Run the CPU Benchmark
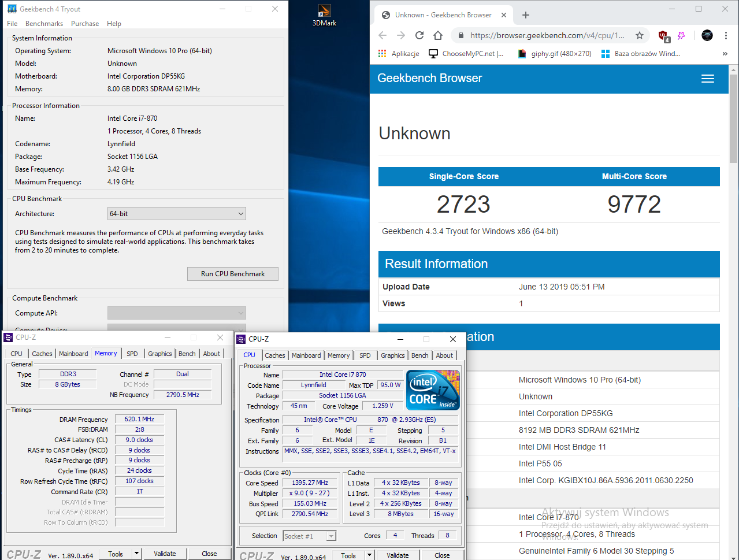The height and width of the screenshot is (560, 739). point(233,274)
